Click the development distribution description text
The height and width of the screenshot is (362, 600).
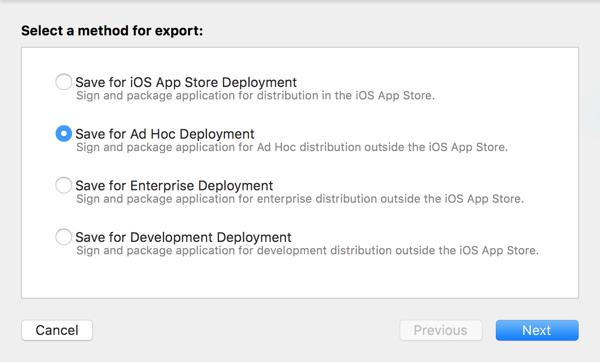pyautogui.click(x=307, y=251)
